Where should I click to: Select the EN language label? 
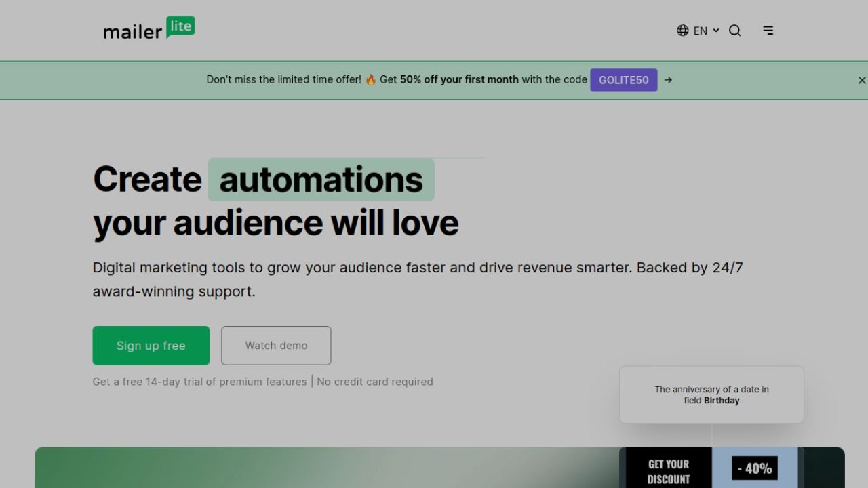(701, 30)
